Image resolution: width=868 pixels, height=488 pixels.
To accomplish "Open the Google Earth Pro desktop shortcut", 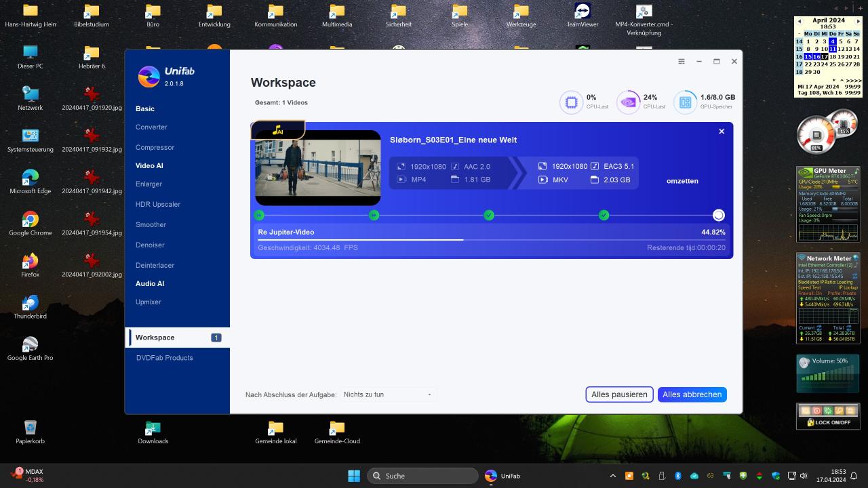I will (x=30, y=348).
